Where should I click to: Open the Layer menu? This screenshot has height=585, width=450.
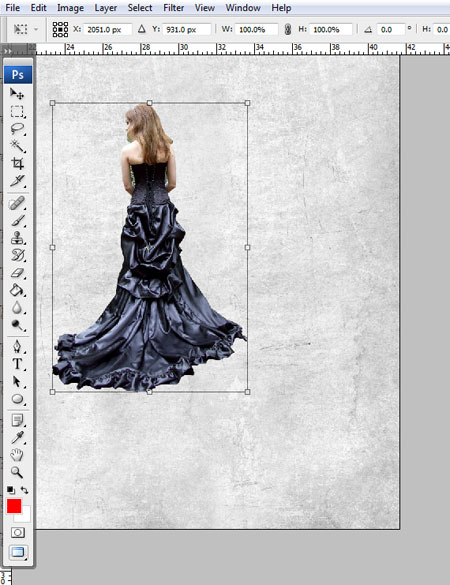click(106, 8)
